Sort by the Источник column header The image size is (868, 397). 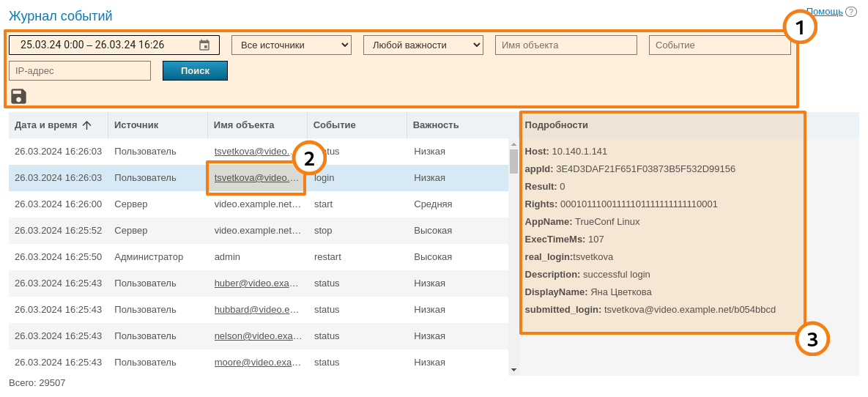(x=136, y=125)
